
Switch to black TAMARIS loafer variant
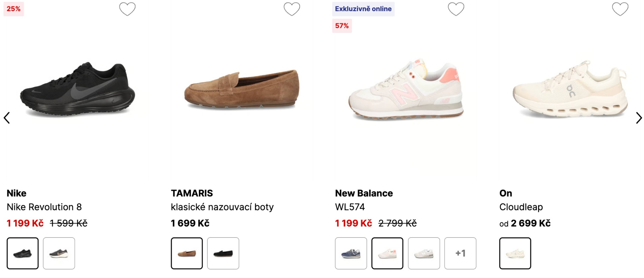(223, 253)
